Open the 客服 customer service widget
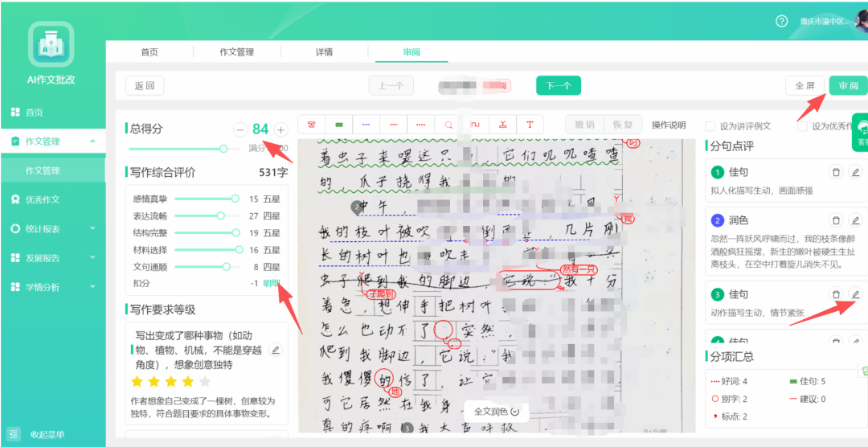Screen dimensions: 868x447 [860, 132]
